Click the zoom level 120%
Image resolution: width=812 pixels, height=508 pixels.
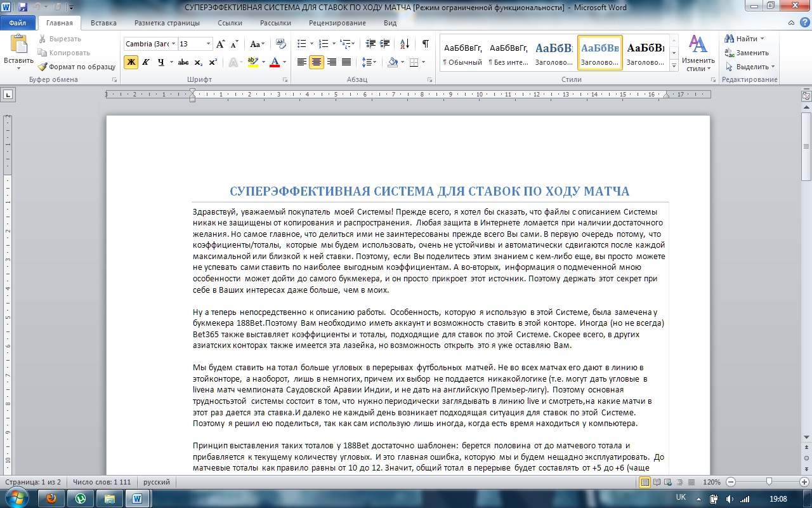pyautogui.click(x=712, y=483)
